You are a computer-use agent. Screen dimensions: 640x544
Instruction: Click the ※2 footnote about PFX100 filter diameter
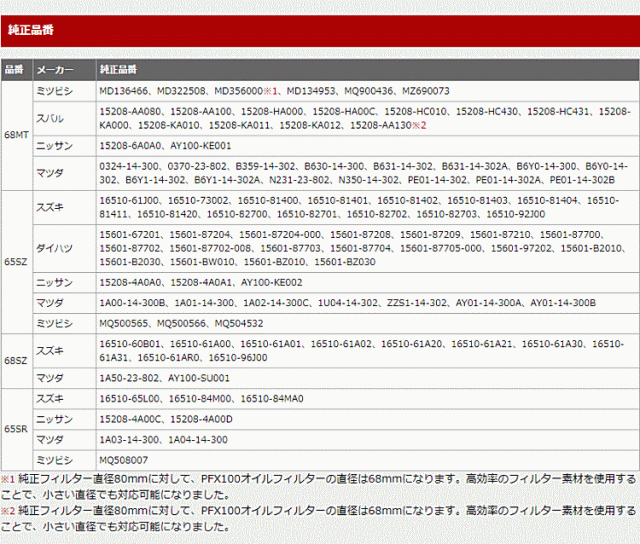coord(318,519)
